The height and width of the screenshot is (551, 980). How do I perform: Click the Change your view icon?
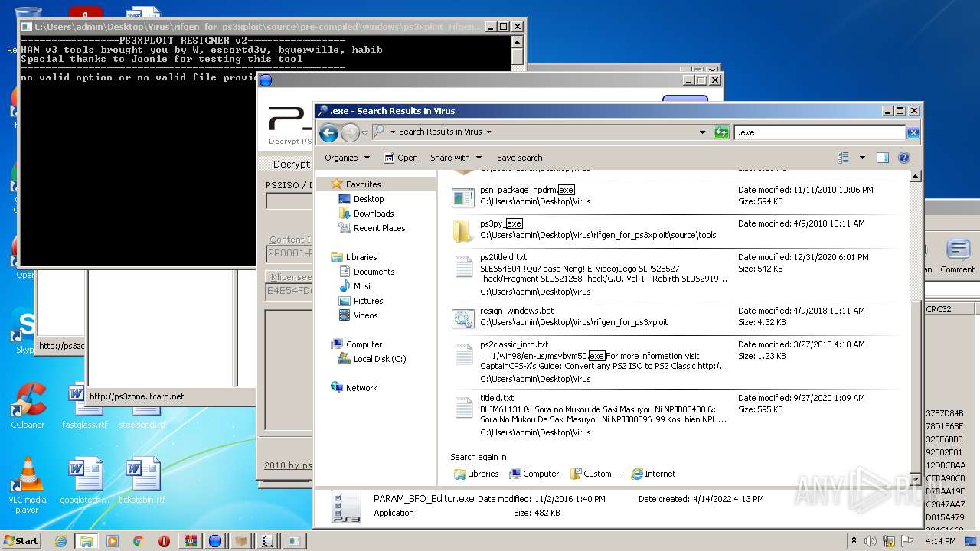point(843,158)
